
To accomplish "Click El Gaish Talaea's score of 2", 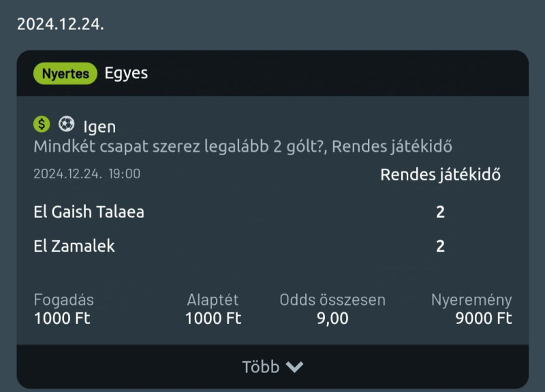I will click(440, 212).
